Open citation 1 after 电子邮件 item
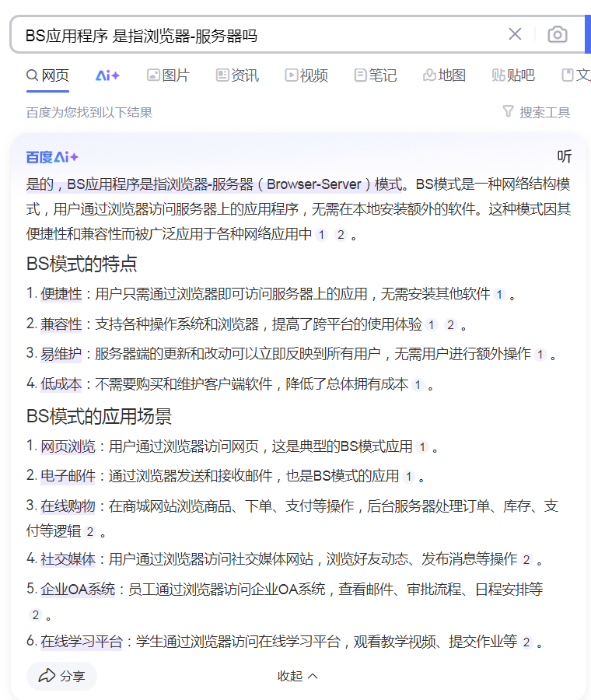The width and height of the screenshot is (591, 700). (x=408, y=476)
